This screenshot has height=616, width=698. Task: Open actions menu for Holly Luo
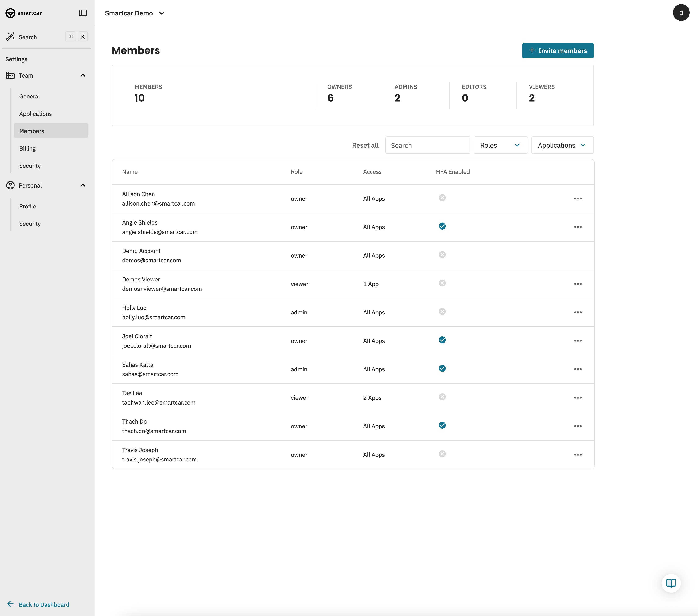(x=578, y=312)
